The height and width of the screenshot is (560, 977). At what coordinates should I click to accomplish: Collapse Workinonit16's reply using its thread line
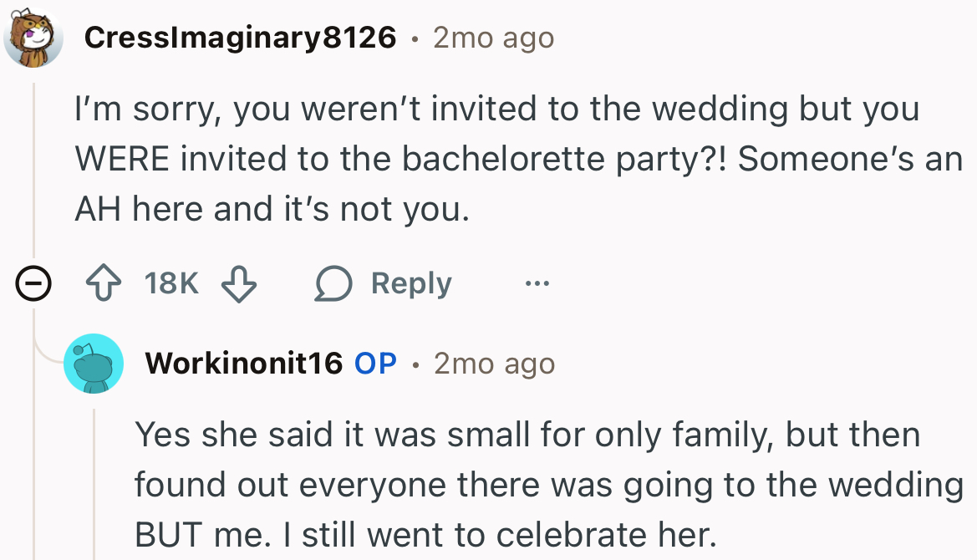click(94, 485)
